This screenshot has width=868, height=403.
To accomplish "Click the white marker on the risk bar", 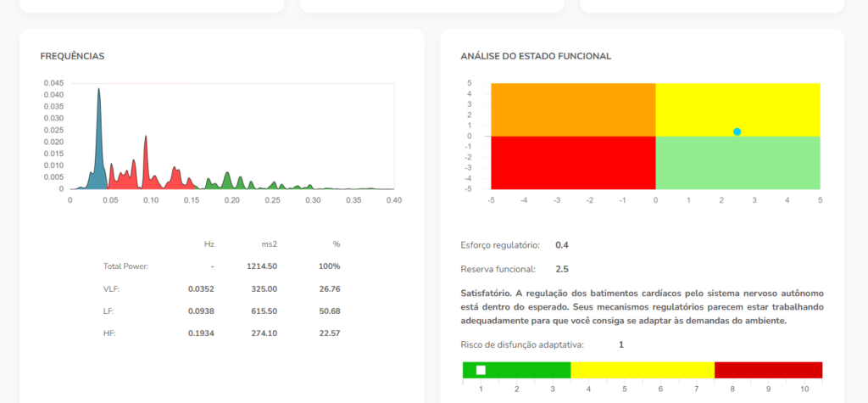I will pos(481,370).
